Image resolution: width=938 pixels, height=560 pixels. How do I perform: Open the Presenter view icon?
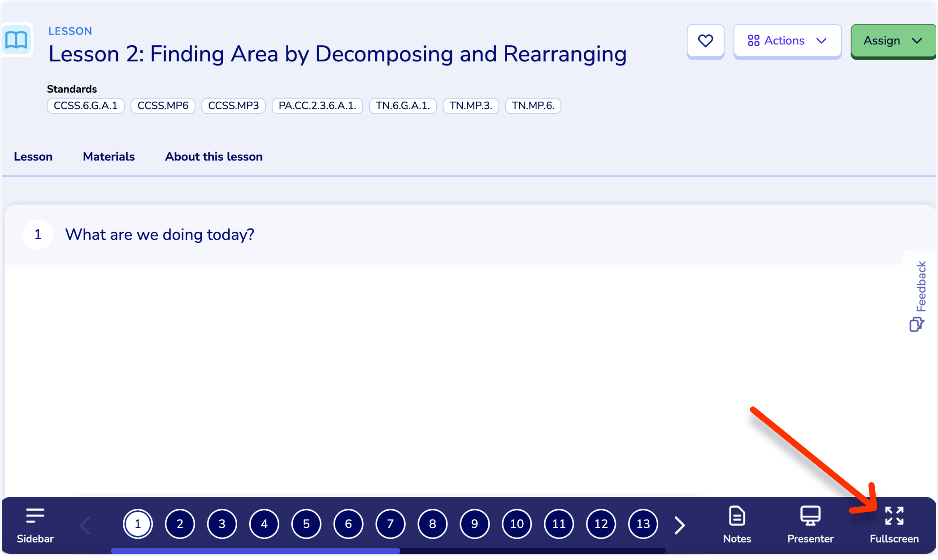point(810,516)
